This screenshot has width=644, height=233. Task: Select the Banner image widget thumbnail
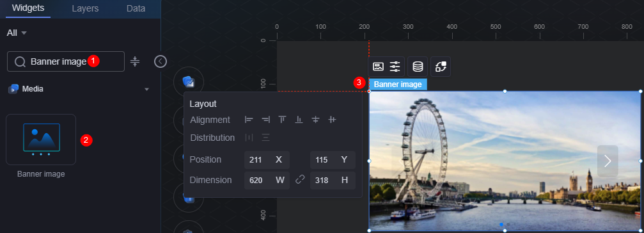(41, 140)
